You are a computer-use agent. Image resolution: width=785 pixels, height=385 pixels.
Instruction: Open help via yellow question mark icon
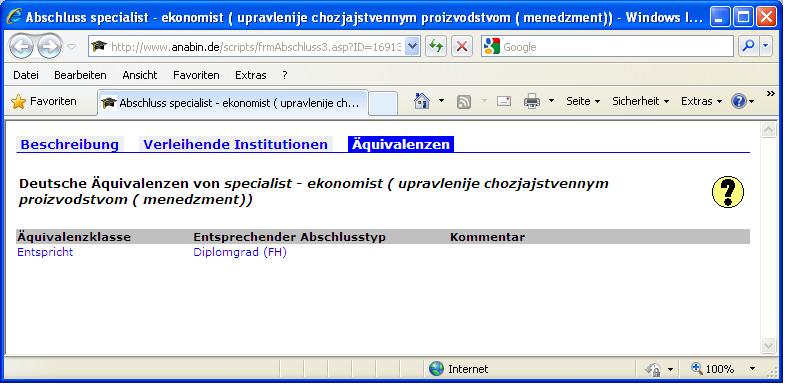[728, 192]
